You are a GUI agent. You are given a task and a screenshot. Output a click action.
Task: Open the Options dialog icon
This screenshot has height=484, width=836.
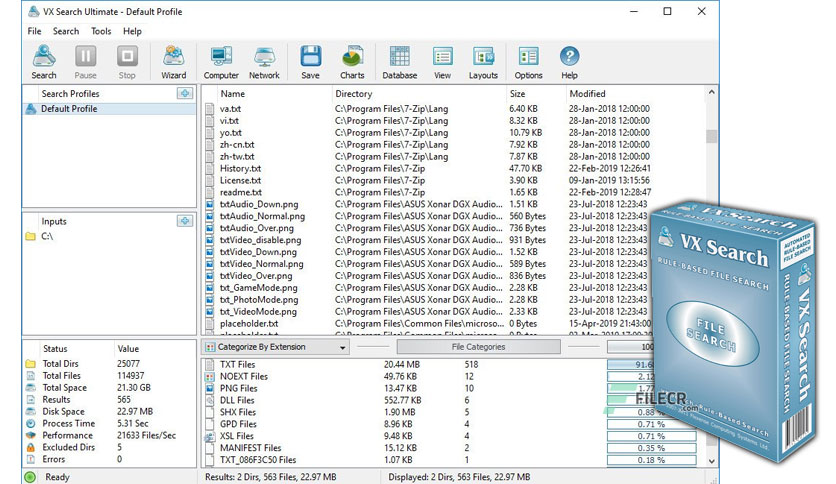tap(528, 62)
